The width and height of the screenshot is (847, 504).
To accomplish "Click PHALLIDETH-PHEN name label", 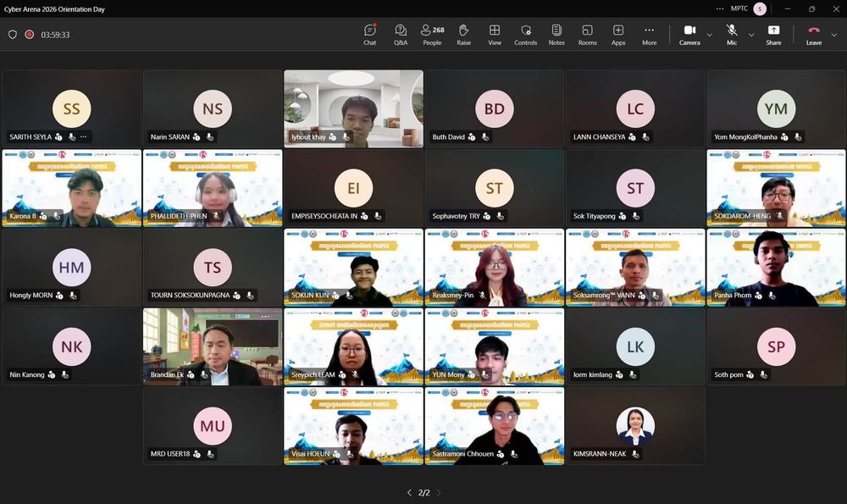I will tap(179, 216).
